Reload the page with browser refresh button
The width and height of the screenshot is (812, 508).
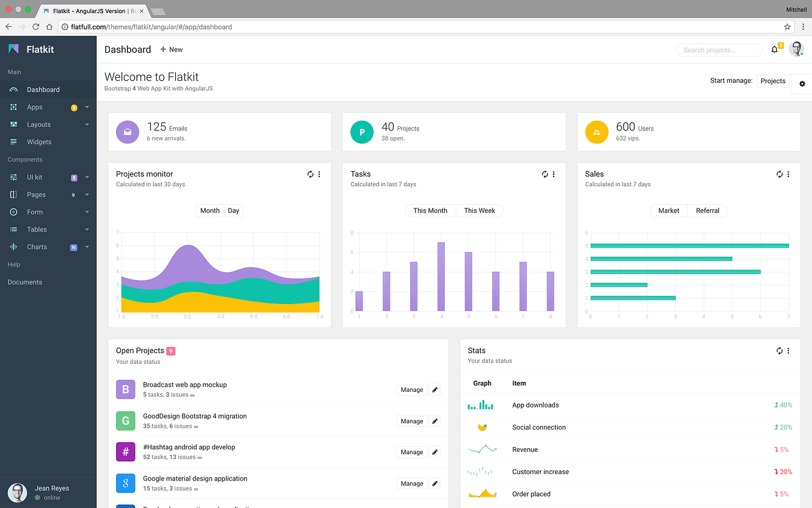pos(36,27)
